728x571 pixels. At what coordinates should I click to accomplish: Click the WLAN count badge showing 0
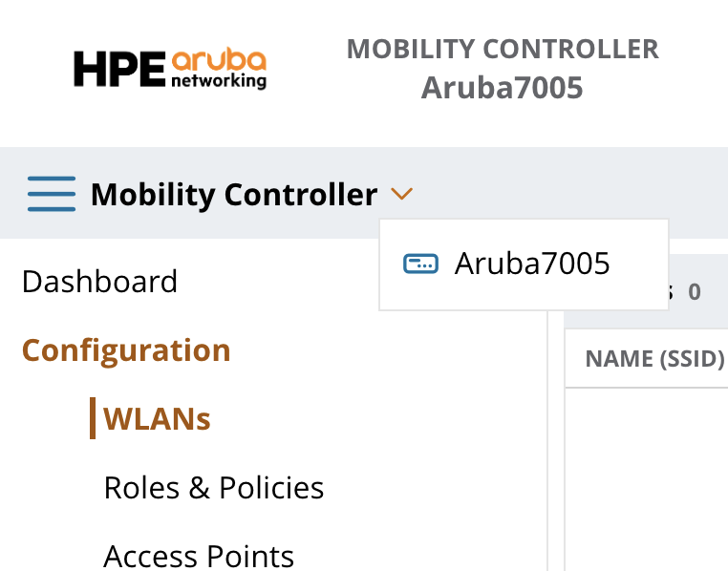tap(695, 292)
